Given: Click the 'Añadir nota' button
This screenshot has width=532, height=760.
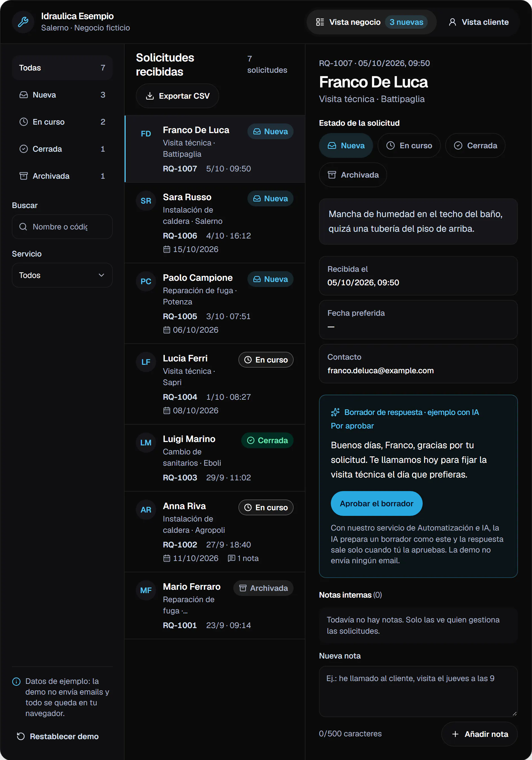Looking at the screenshot, I should [x=479, y=734].
